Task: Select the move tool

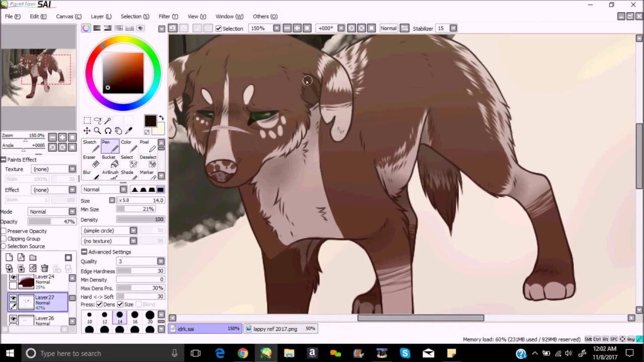Action: pyautogui.click(x=87, y=131)
